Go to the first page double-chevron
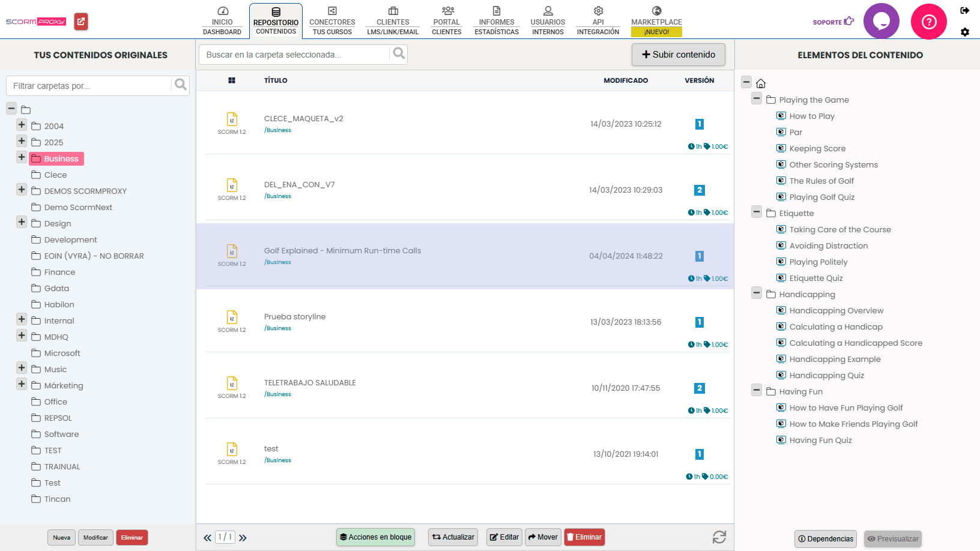This screenshot has width=980, height=551. click(207, 538)
